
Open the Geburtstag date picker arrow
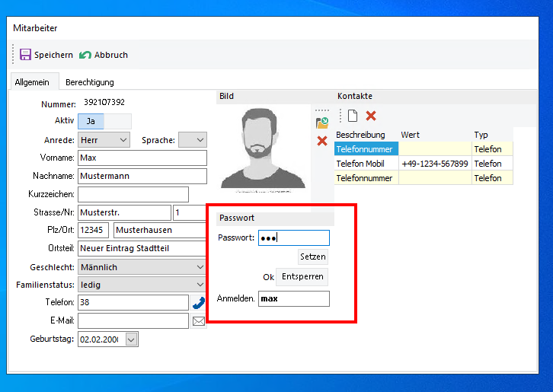click(132, 339)
